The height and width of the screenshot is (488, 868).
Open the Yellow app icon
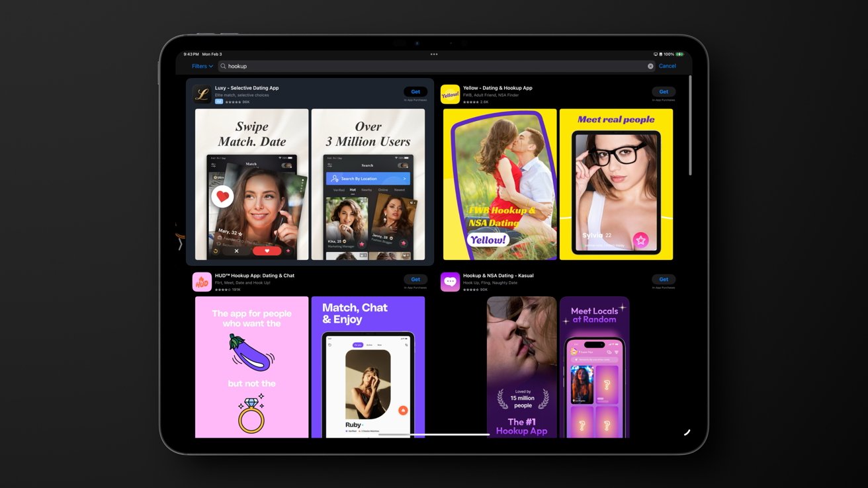(x=450, y=95)
